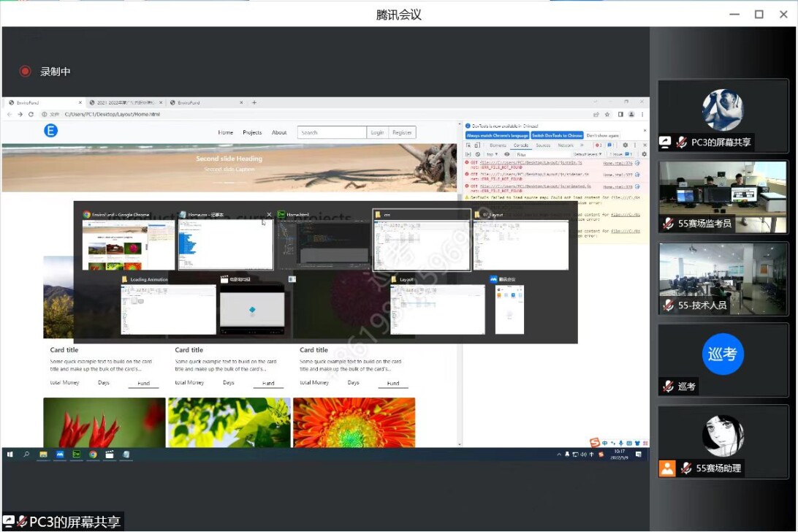Bookmark the page with the star icon
Screen dimensions: 798x532
(x=607, y=115)
